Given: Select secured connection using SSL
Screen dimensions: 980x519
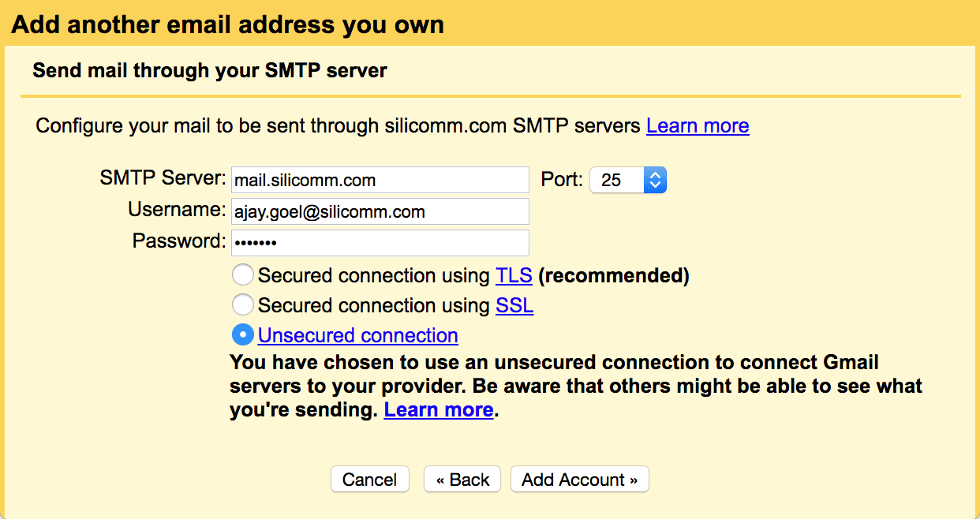Looking at the screenshot, I should click(243, 304).
